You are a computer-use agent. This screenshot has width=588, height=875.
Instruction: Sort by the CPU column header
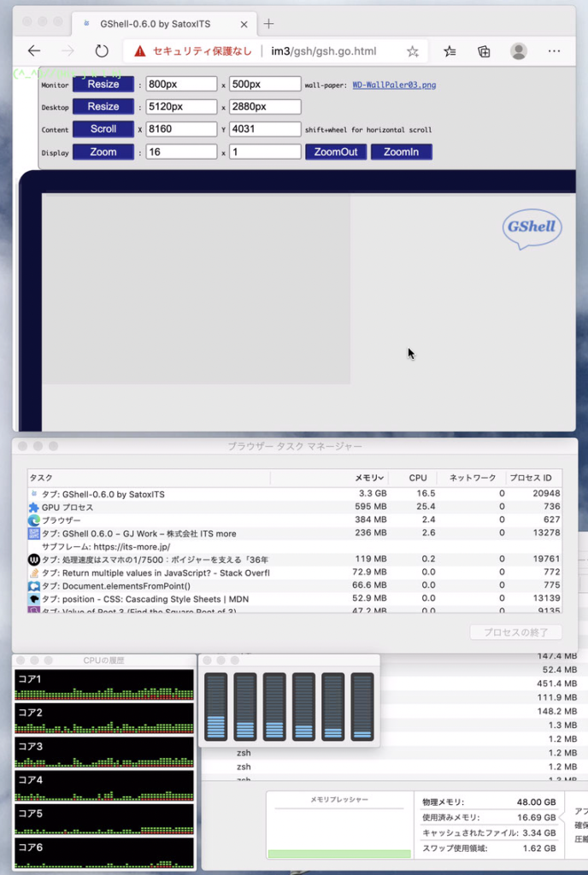[417, 478]
